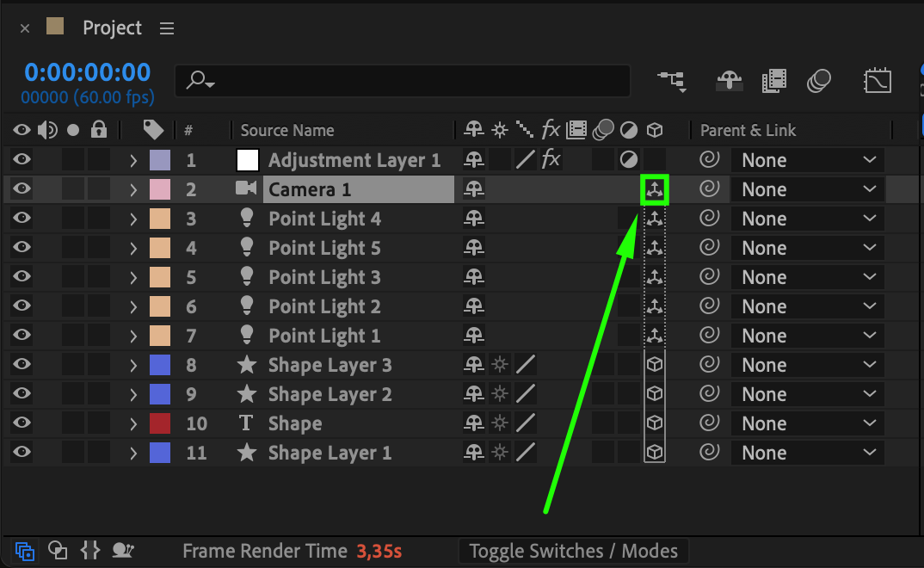This screenshot has width=924, height=568.
Task: Click the Shy layers master icon
Action: click(x=730, y=81)
